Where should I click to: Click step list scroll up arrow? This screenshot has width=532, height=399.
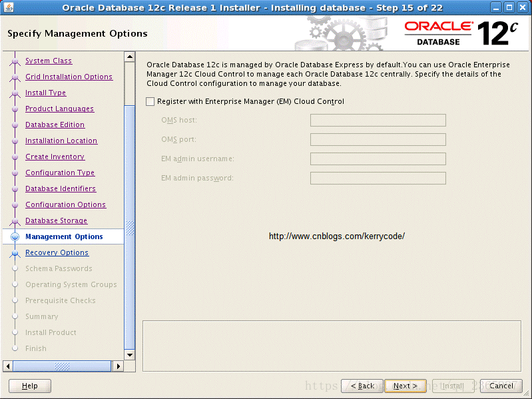[130, 57]
